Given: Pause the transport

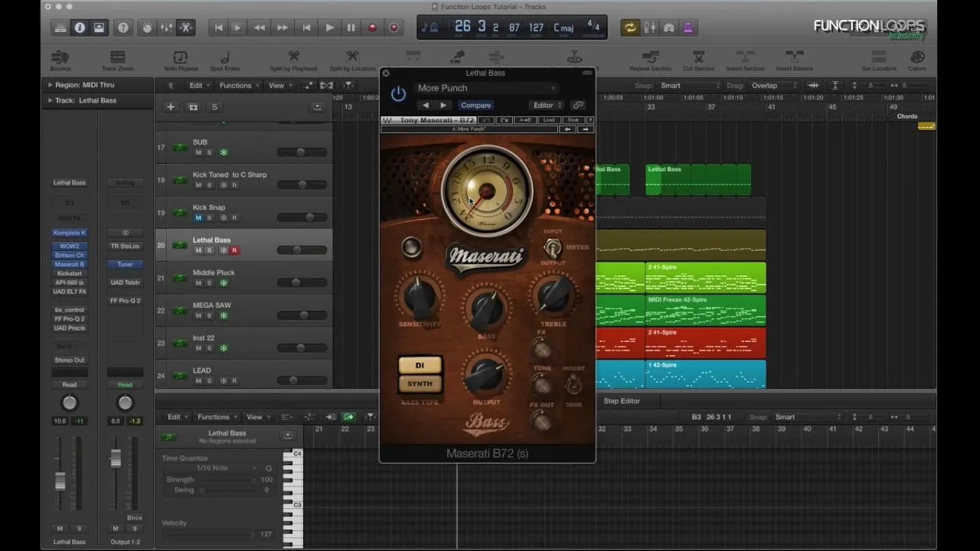Looking at the screenshot, I should 351,28.
